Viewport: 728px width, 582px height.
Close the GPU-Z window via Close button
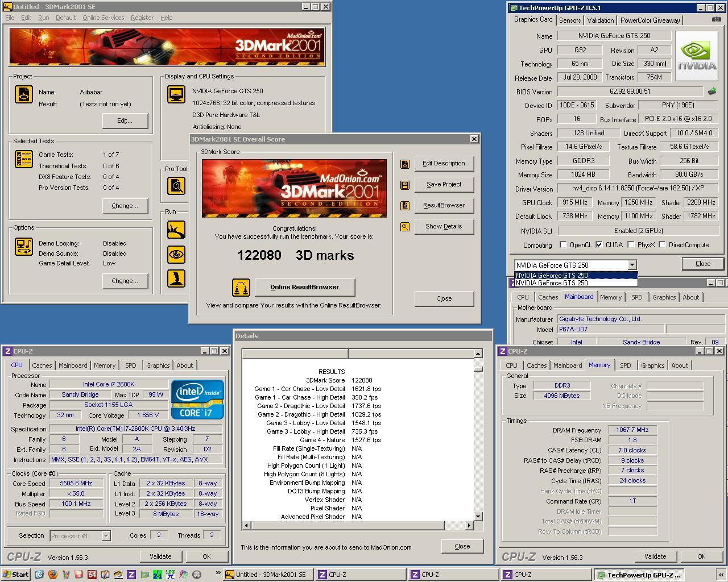[703, 264]
